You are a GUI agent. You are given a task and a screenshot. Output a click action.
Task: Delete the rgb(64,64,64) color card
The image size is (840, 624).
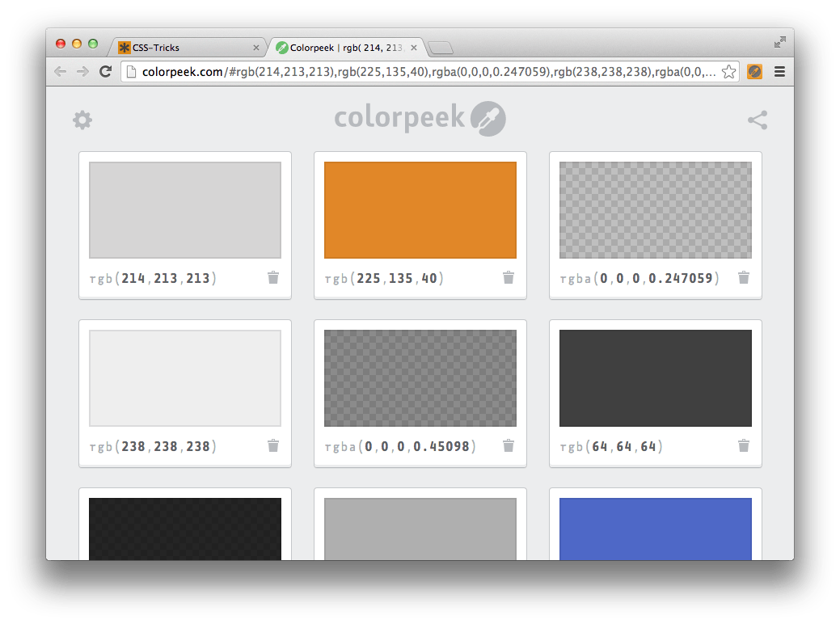744,445
